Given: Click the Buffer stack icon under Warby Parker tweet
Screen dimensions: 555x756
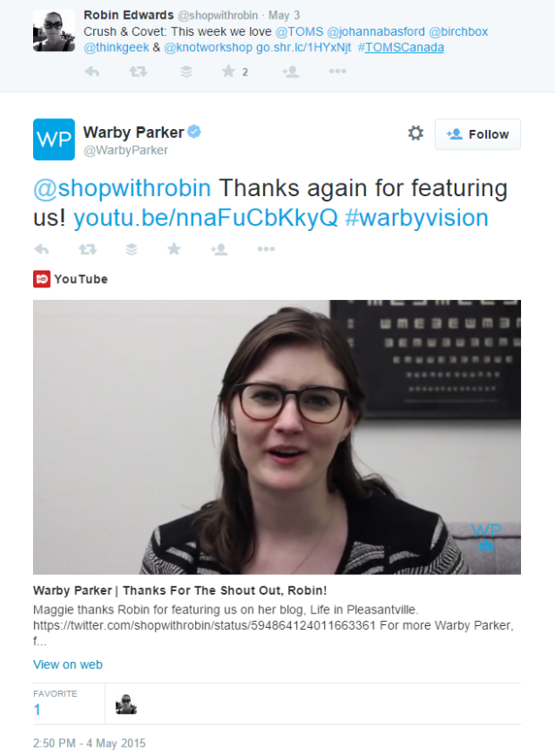Looking at the screenshot, I should point(132,249).
